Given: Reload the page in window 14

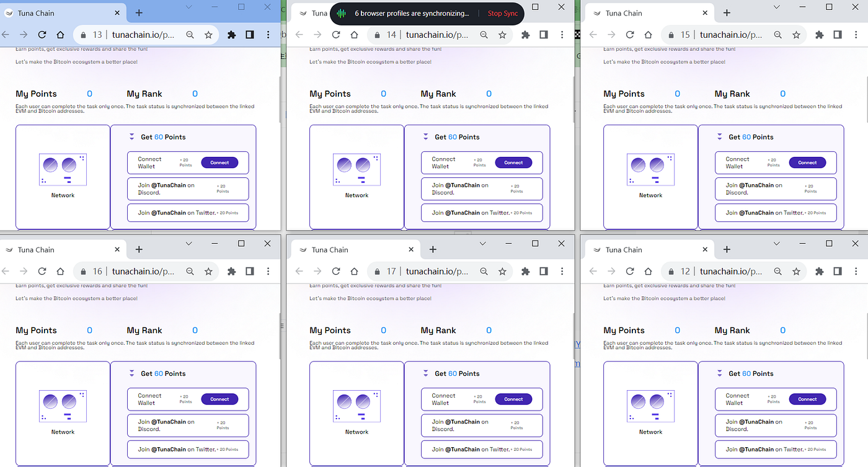Looking at the screenshot, I should pos(336,35).
